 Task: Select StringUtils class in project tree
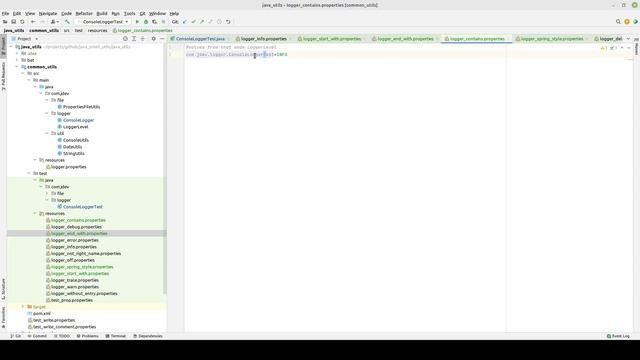pos(73,153)
